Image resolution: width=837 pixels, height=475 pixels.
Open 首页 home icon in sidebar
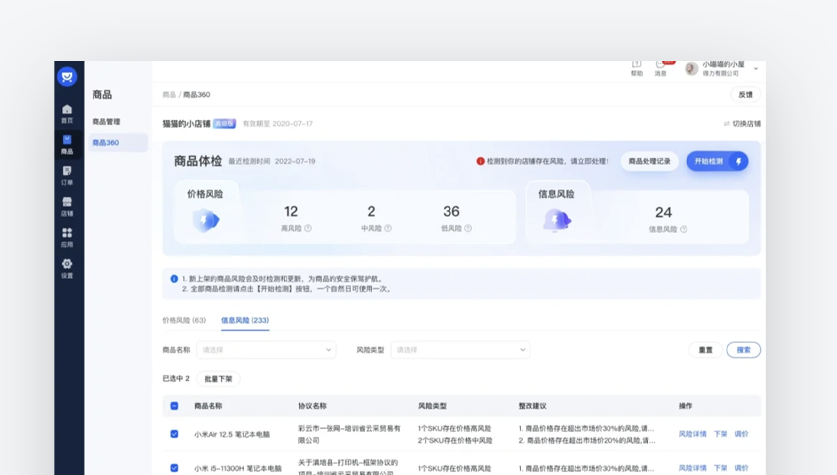[67, 112]
